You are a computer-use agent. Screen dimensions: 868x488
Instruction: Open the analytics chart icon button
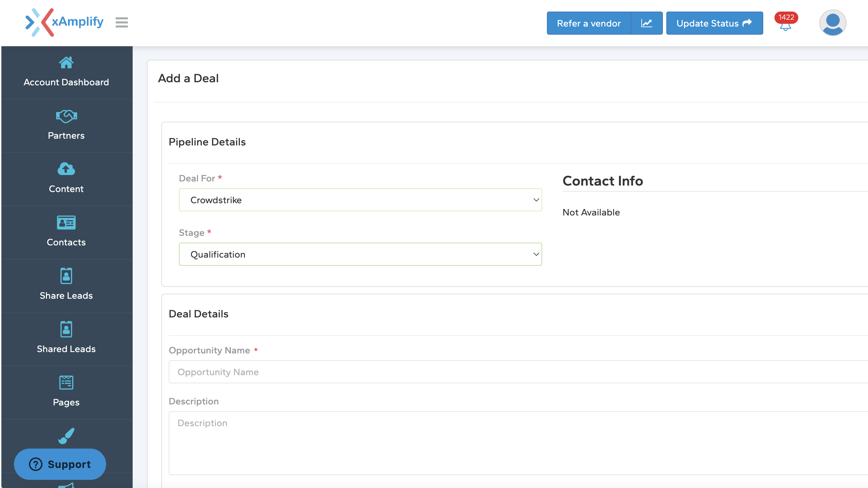click(x=646, y=23)
